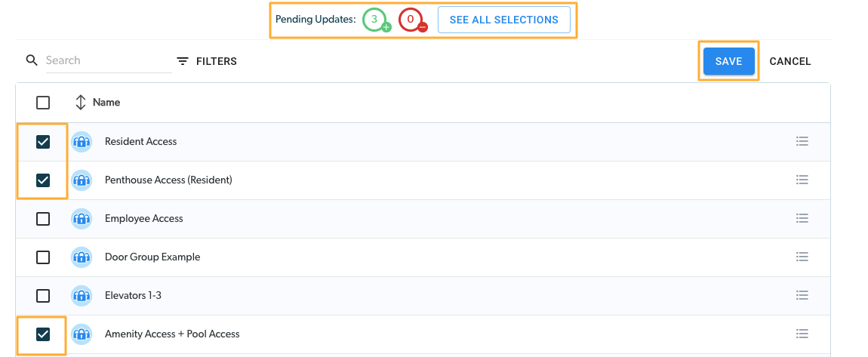Click the Employee Access door group icon
Image resolution: width=868 pixels, height=357 pixels.
[82, 219]
